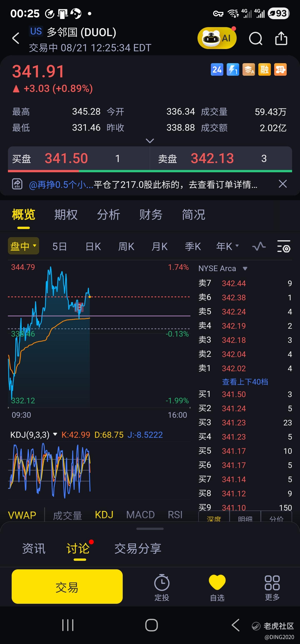The height and width of the screenshot is (644, 300).
Task: Tap the 卖1 342.02 order row
Action: point(245,368)
